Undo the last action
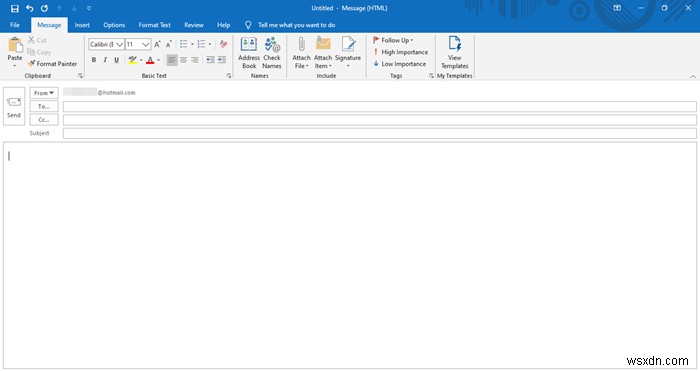 click(29, 8)
